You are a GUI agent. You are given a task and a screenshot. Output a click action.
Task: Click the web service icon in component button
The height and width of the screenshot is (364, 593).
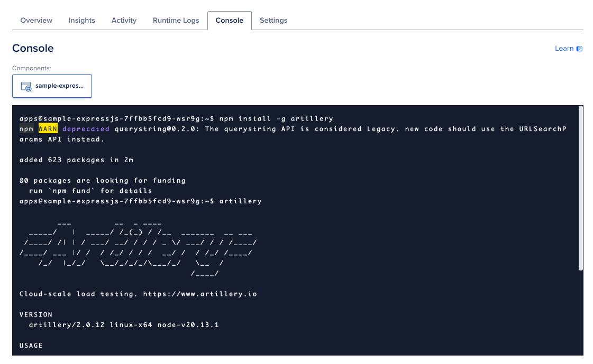[26, 87]
